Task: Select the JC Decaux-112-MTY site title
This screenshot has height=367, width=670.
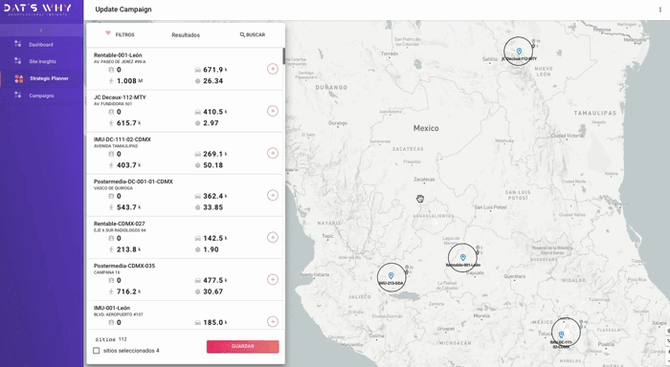Action: 120,97
